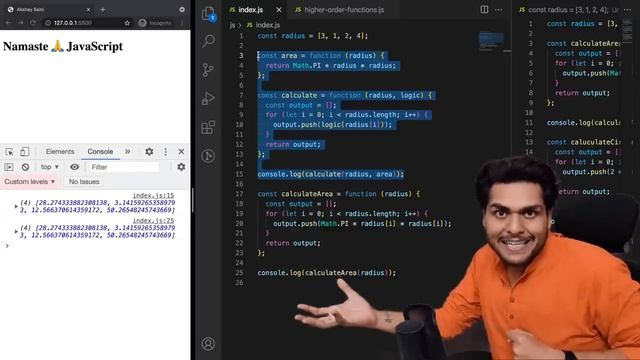Open a new browser tab
This screenshot has width=640, height=360.
pyautogui.click(x=103, y=9)
